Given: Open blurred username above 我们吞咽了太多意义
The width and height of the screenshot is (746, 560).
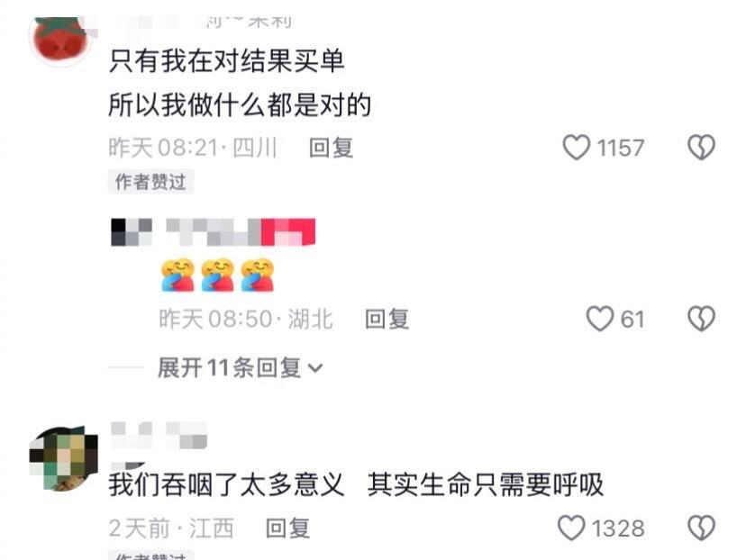Looking at the screenshot, I should 159,436.
